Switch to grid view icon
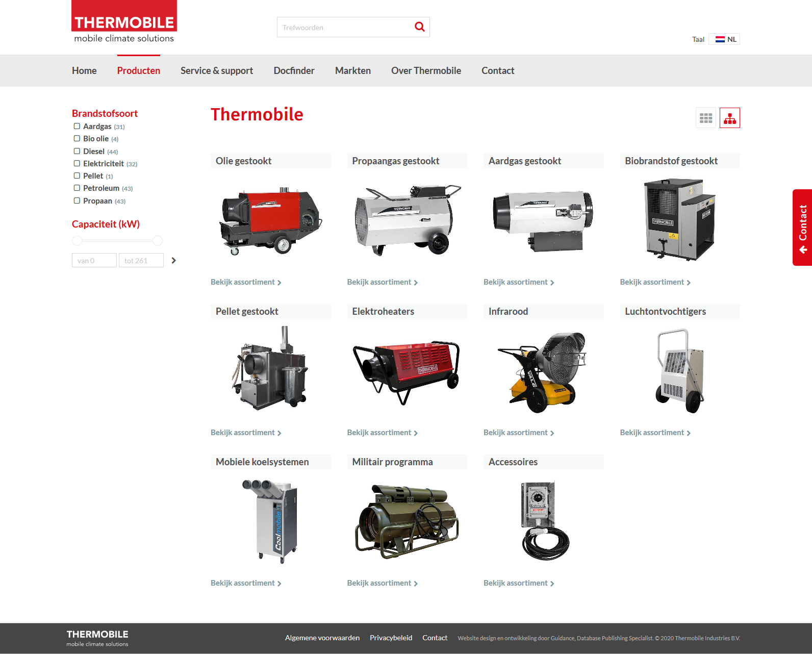812x654 pixels. coord(706,118)
